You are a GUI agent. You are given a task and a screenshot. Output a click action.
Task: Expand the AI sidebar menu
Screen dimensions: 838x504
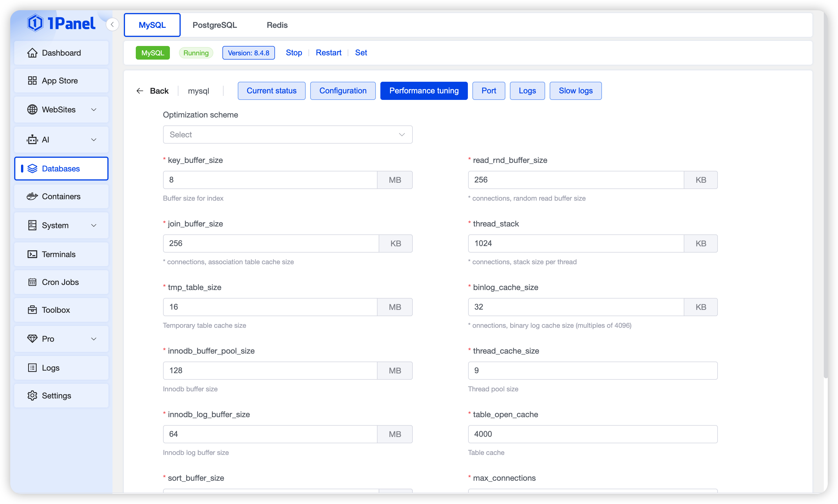coord(94,140)
